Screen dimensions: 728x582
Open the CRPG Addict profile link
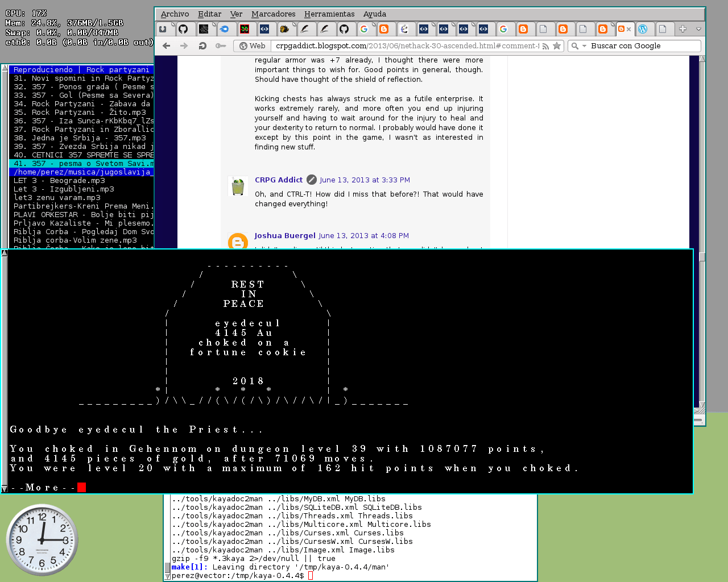(x=279, y=180)
